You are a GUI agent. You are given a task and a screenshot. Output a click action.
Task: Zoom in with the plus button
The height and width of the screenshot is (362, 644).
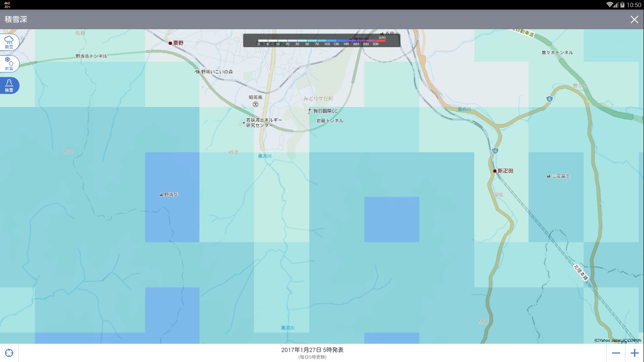tap(635, 353)
